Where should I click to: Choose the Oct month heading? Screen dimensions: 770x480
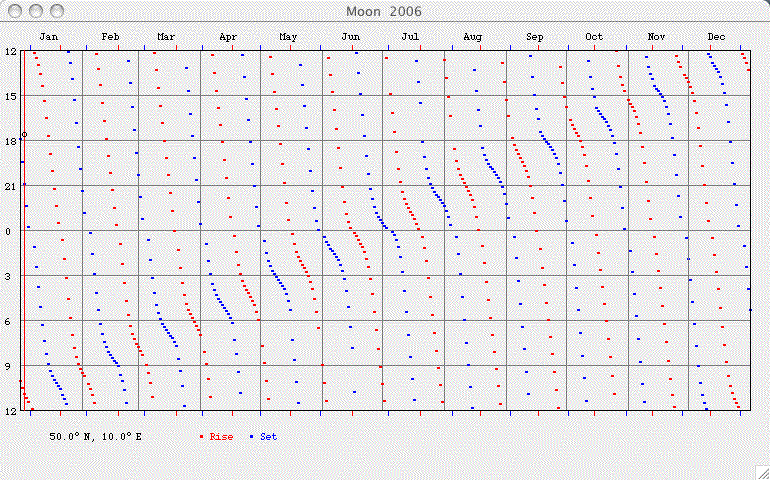594,37
